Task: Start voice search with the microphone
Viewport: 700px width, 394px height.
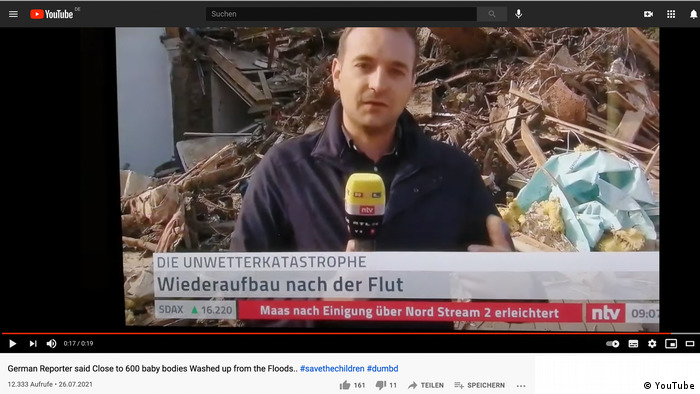Action: pyautogui.click(x=518, y=14)
